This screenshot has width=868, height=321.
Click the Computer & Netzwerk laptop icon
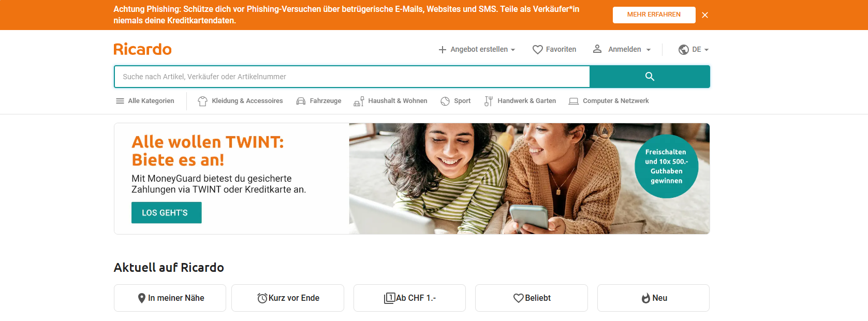point(573,101)
